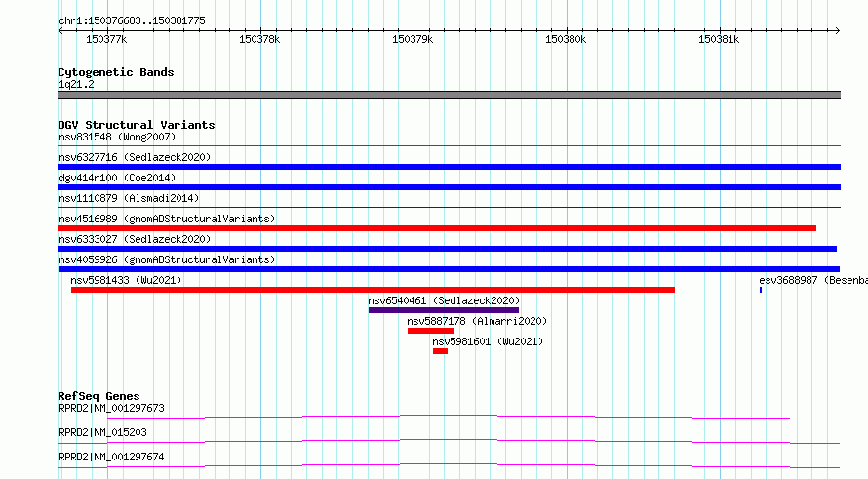
Task: Click nsv5887178 (Almarri2020) variant label
Action: pos(477,321)
